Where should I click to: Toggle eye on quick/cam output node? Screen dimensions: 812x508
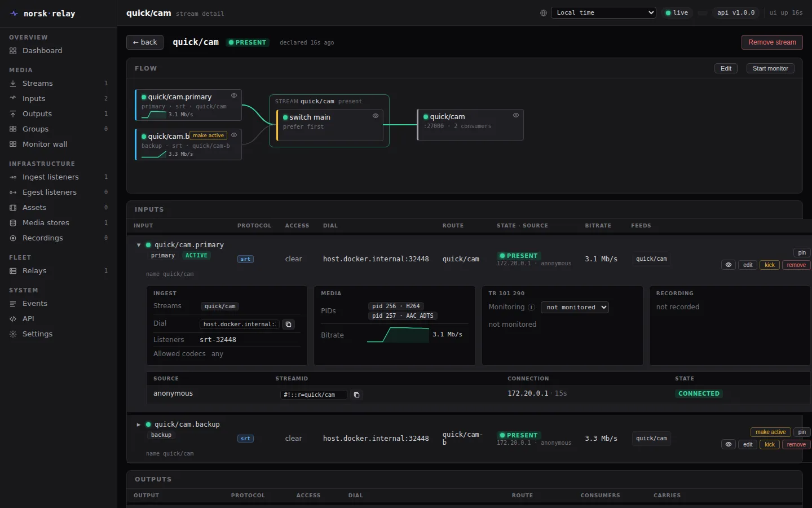click(x=516, y=115)
